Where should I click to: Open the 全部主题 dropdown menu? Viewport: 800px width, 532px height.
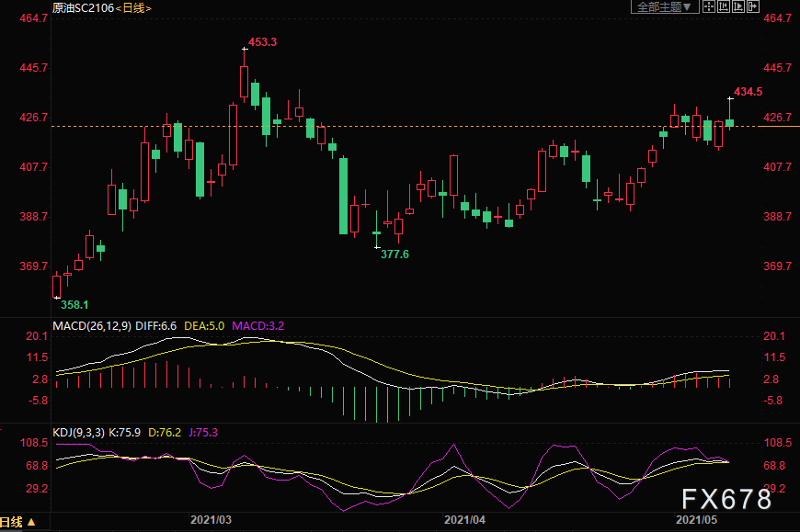click(662, 7)
